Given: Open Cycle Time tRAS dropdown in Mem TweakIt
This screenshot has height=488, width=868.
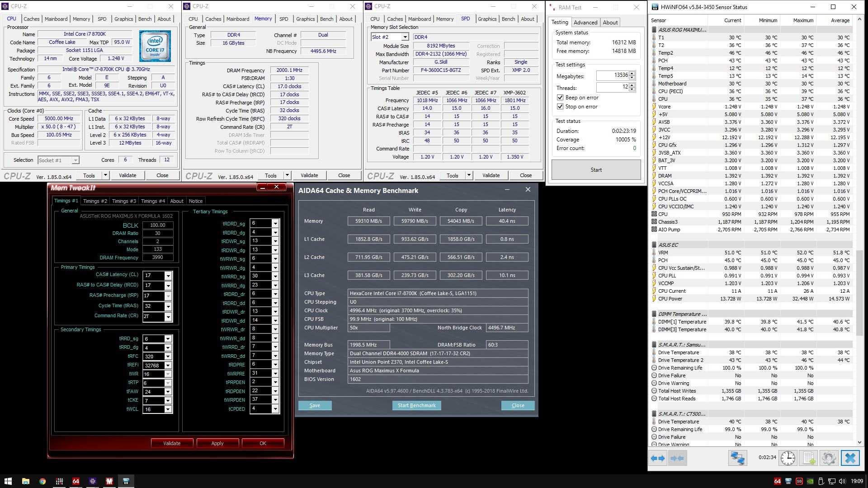Looking at the screenshot, I should (168, 306).
